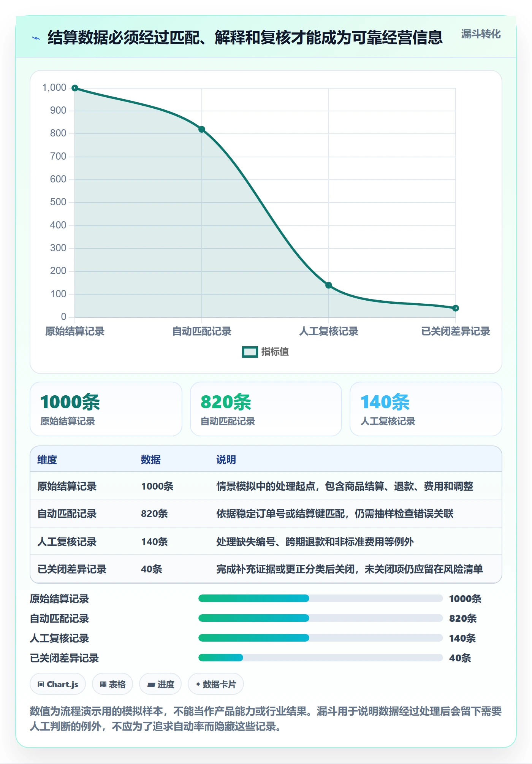Click the Chart.js chip square icon
The width and height of the screenshot is (532, 764).
(x=41, y=685)
